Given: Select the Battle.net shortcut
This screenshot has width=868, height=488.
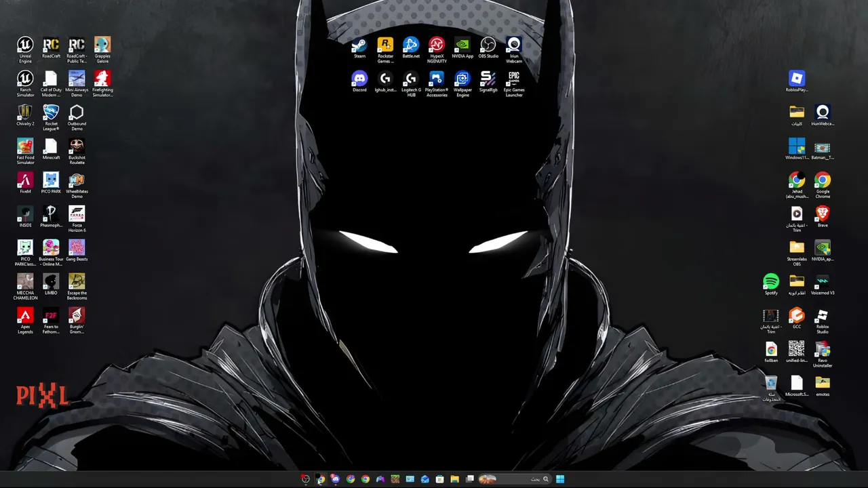Looking at the screenshot, I should [x=411, y=48].
